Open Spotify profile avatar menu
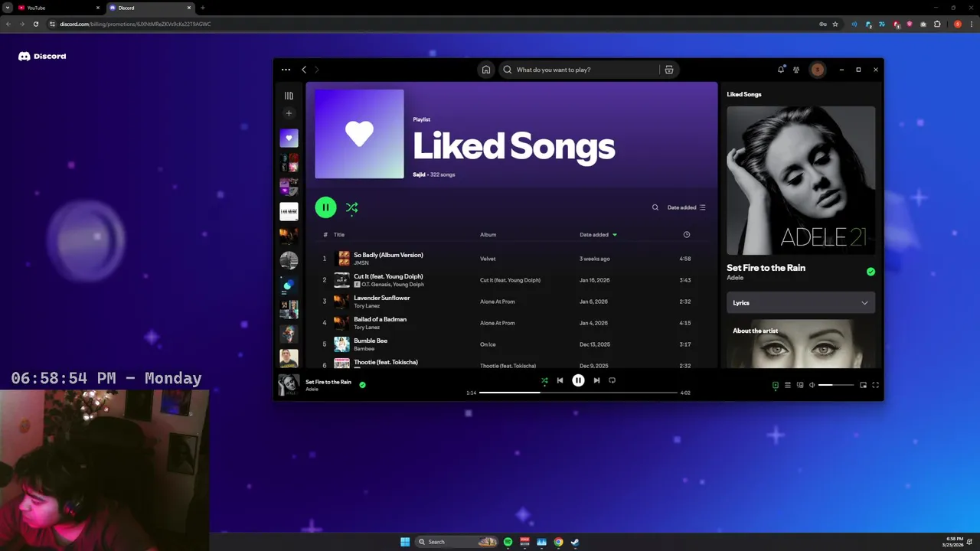 coord(818,70)
